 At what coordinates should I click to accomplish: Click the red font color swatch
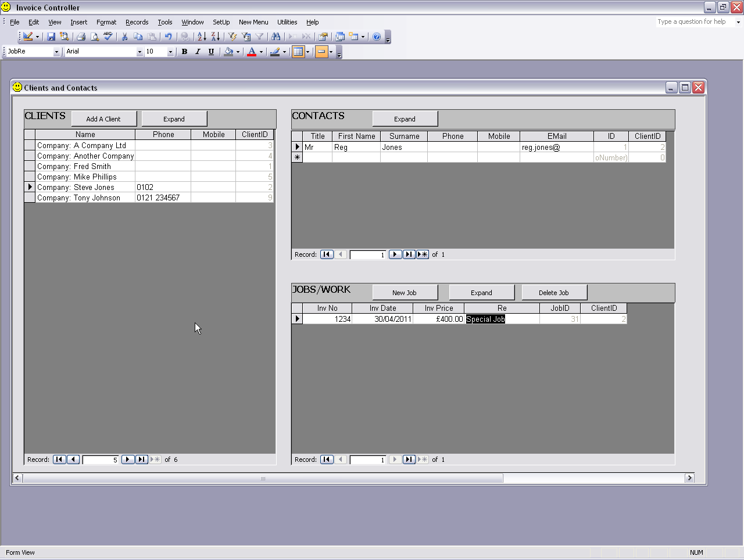click(252, 52)
